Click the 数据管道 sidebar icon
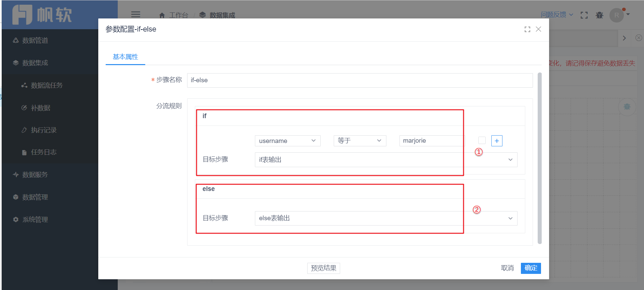644x290 pixels. [x=15, y=40]
